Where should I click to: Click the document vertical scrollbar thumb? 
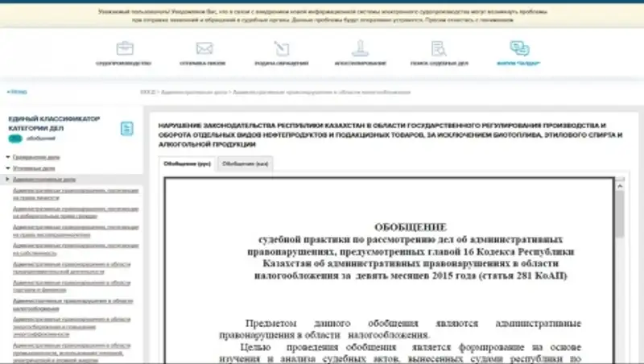(620, 214)
